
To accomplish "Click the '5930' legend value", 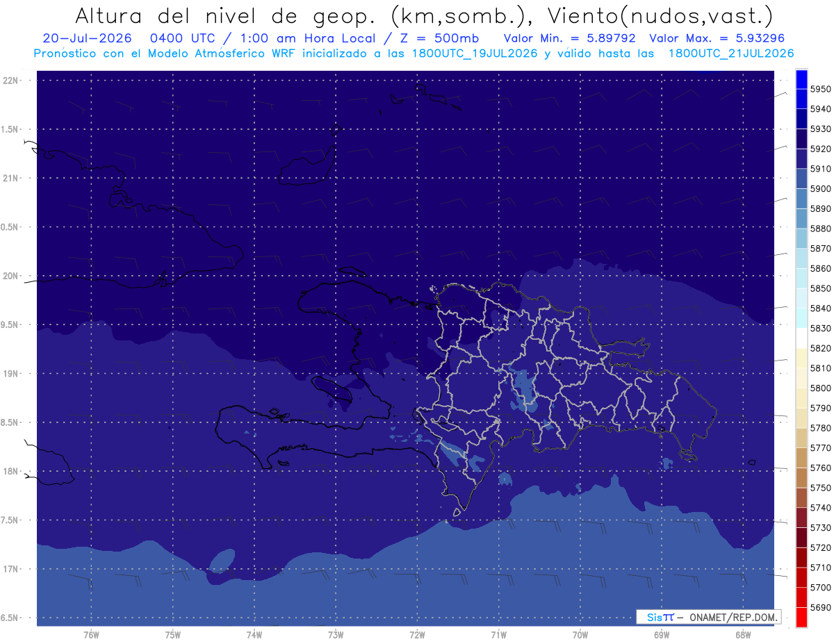I will [x=821, y=129].
